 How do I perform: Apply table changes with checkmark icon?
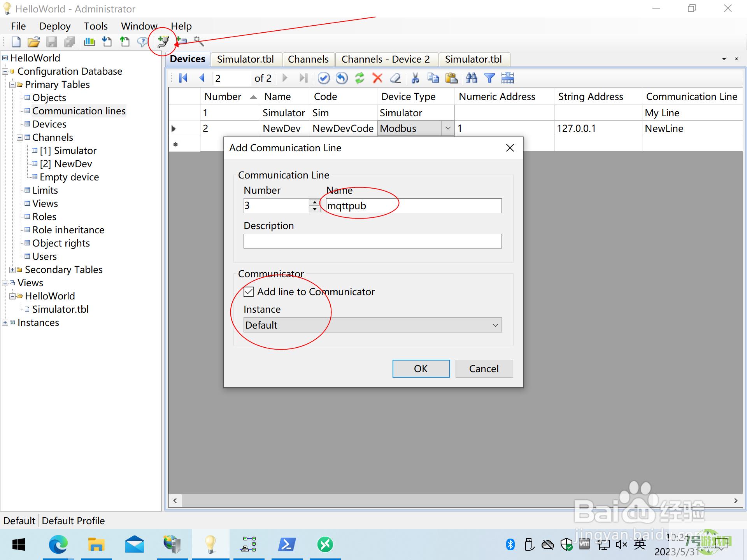point(324,78)
